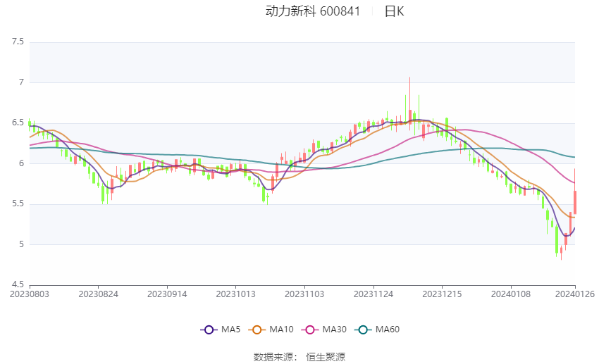Click y-axis value 6.5
This screenshot has height=364, width=599.
click(x=18, y=123)
